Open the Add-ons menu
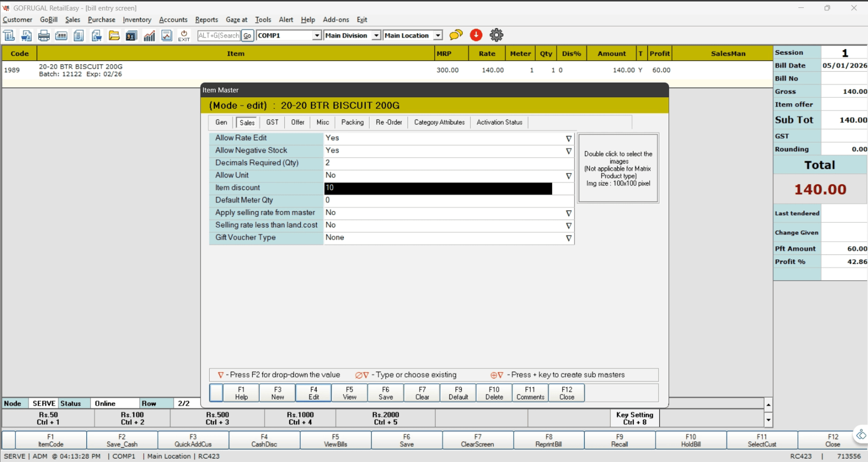The image size is (868, 462). pos(336,20)
